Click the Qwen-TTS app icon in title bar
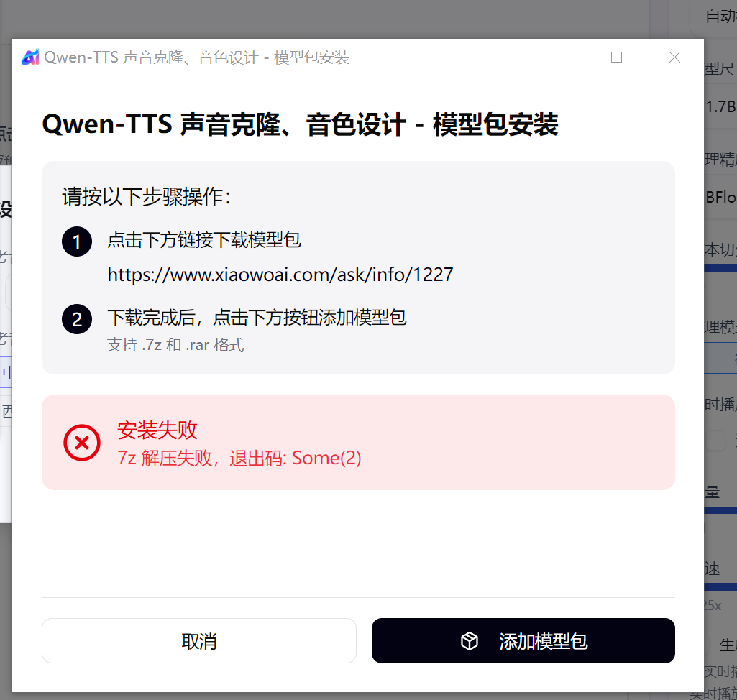 click(30, 57)
